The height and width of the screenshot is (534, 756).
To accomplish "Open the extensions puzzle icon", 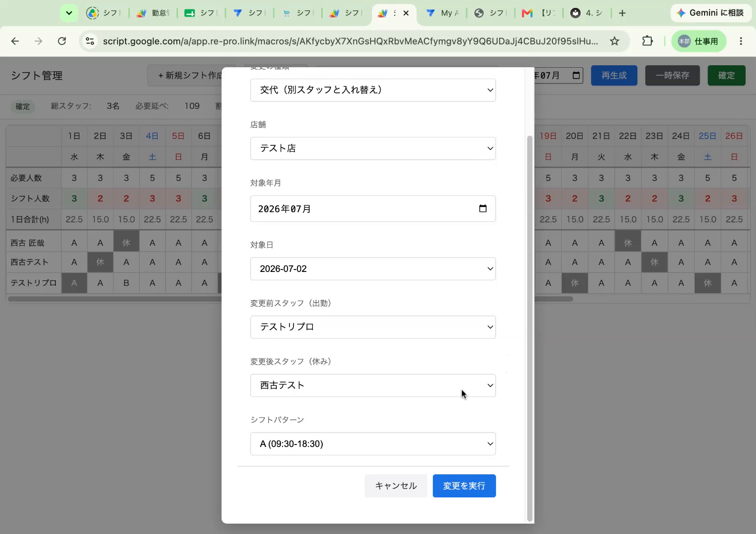I will pos(647,42).
